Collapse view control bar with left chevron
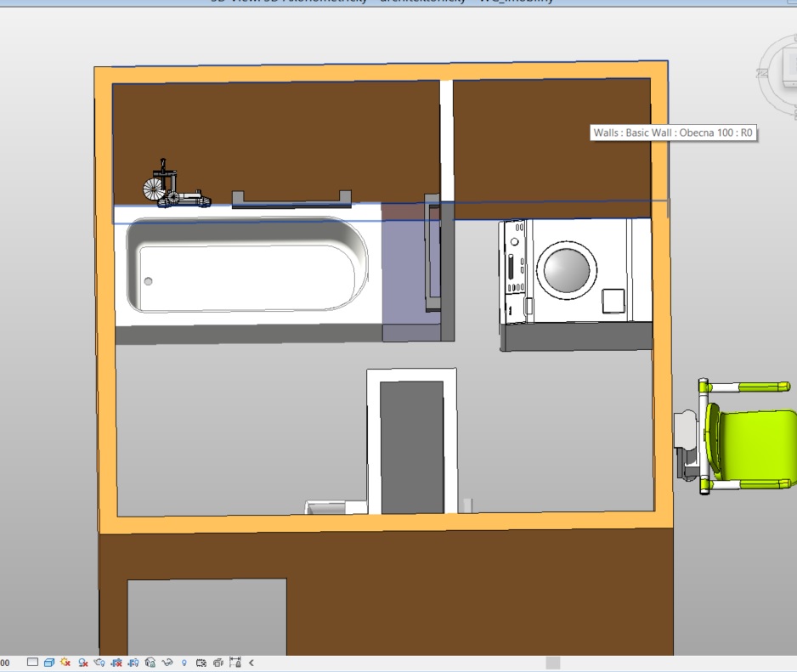 coord(252,663)
